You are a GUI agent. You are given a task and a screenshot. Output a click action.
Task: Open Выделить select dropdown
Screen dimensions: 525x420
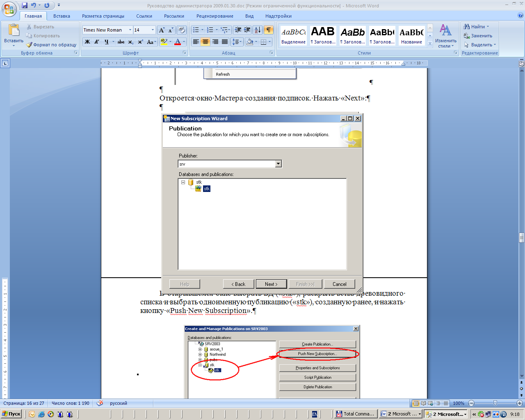(x=480, y=45)
